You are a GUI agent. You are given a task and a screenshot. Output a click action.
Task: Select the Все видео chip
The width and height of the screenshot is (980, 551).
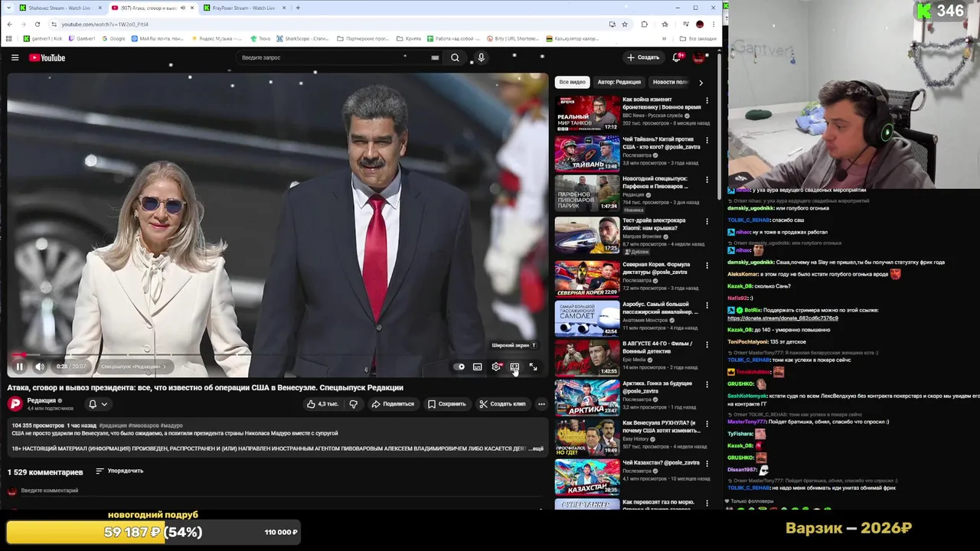[x=572, y=82]
